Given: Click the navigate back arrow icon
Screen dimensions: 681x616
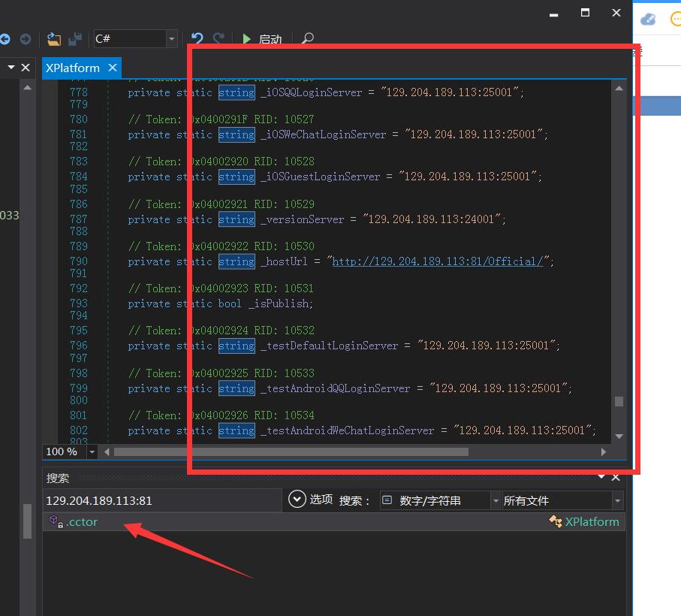Looking at the screenshot, I should click(5, 39).
